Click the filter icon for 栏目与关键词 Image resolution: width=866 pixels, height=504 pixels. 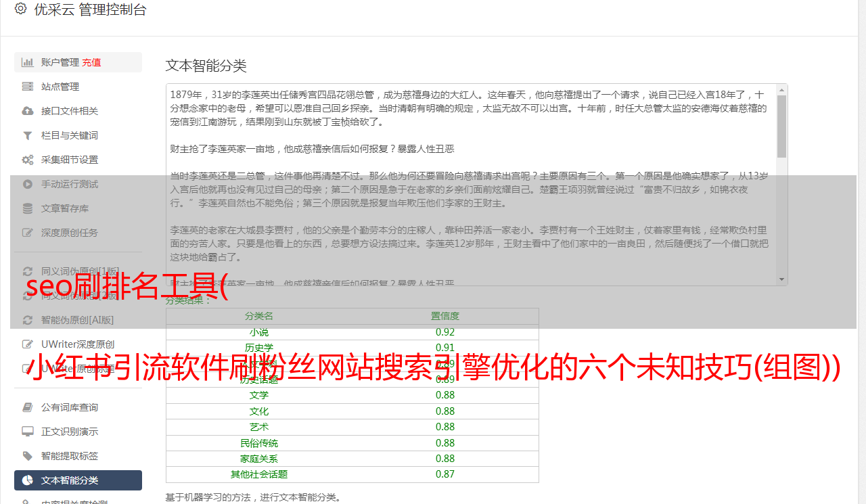pyautogui.click(x=28, y=135)
